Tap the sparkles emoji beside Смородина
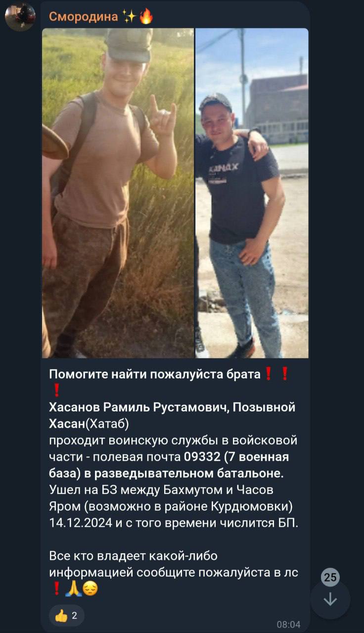364x633 pixels. pyautogui.click(x=130, y=17)
